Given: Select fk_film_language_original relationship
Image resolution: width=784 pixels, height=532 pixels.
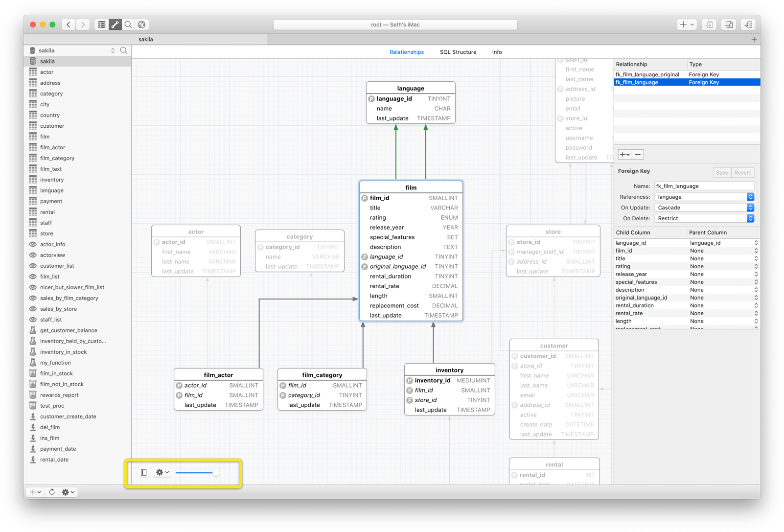Looking at the screenshot, I should click(687, 74).
